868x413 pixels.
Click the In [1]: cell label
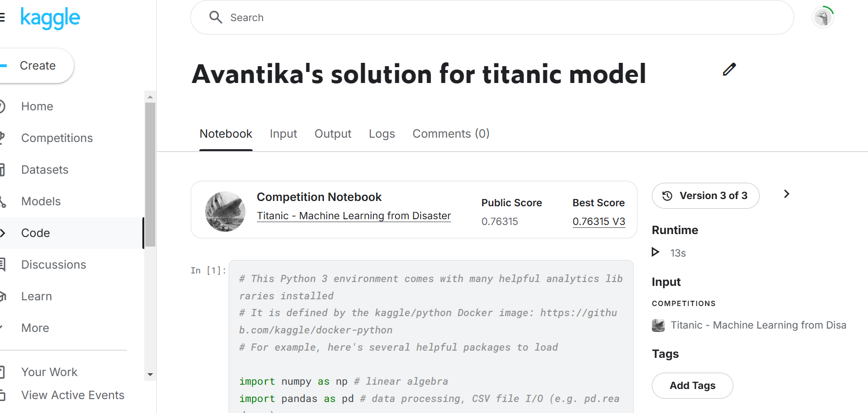pyautogui.click(x=208, y=271)
